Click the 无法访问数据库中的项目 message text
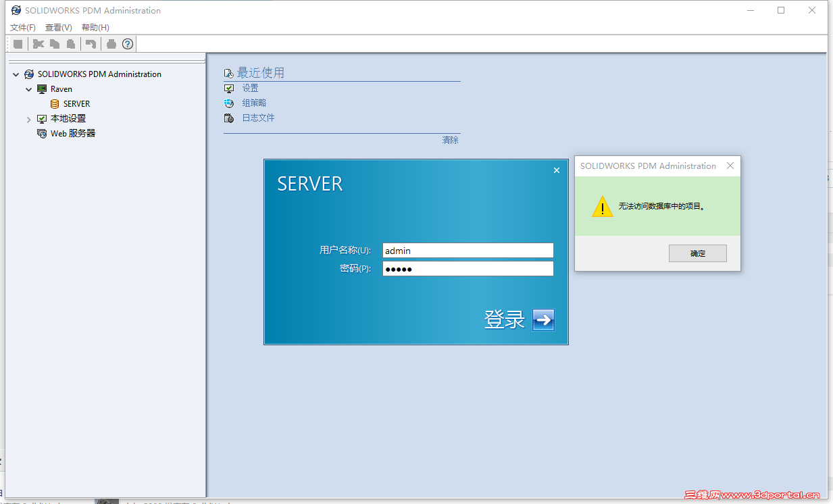 (x=662, y=207)
